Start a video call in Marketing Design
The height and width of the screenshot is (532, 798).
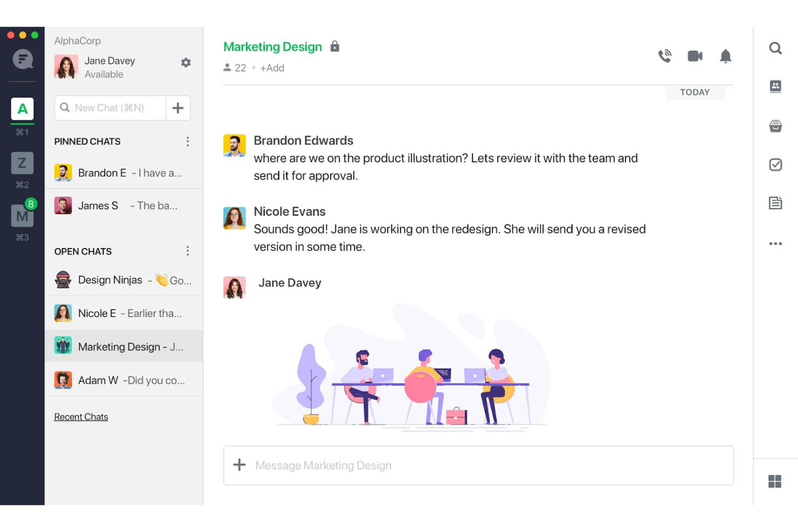click(695, 56)
